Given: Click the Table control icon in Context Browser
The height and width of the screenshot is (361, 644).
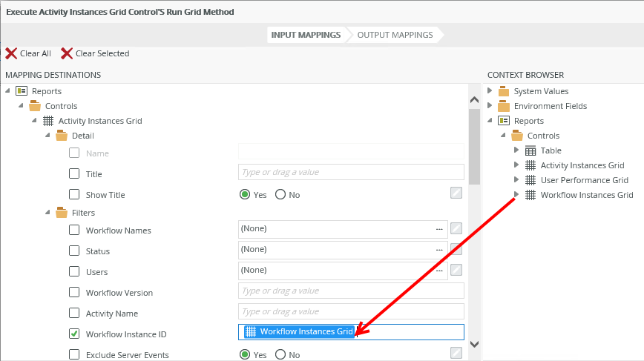Looking at the screenshot, I should [530, 150].
